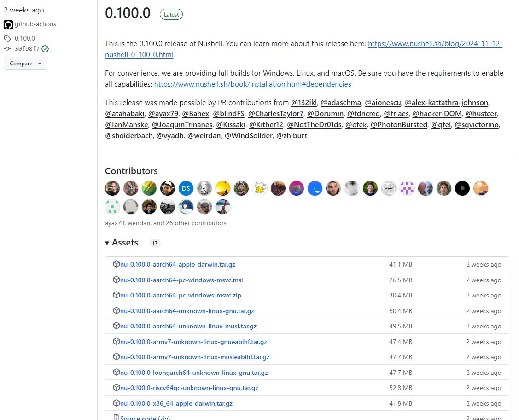
Task: Click the @weirdan mention link
Action: pos(204,136)
